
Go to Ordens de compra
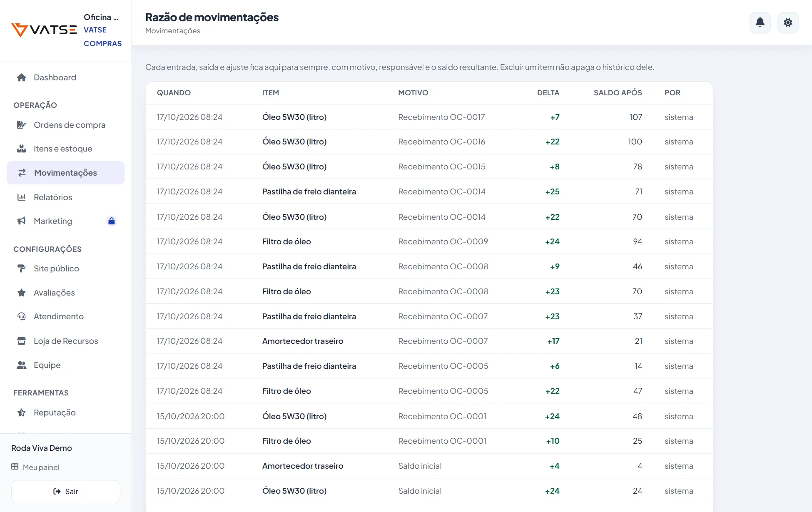click(x=66, y=125)
